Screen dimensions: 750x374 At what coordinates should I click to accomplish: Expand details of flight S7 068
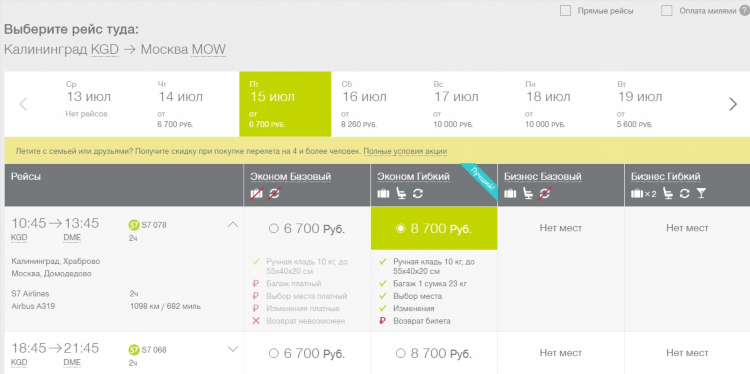(x=232, y=349)
